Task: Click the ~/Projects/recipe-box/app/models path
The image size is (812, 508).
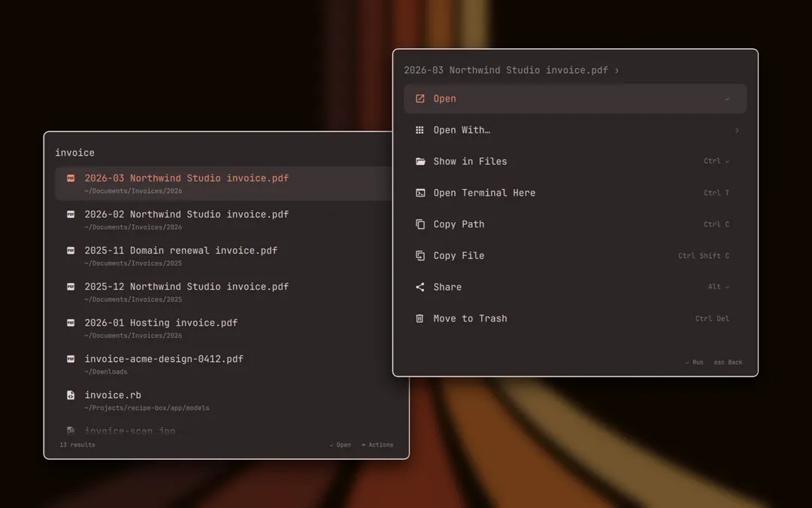Action: coord(147,408)
